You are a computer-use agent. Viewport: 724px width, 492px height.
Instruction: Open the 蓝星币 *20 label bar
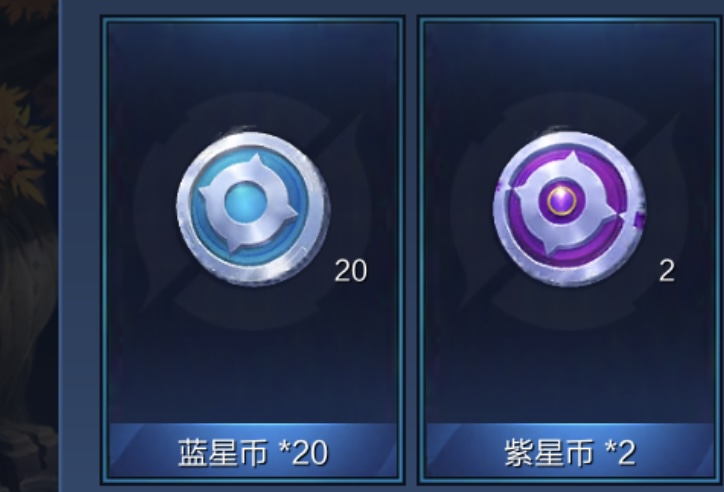[253, 450]
